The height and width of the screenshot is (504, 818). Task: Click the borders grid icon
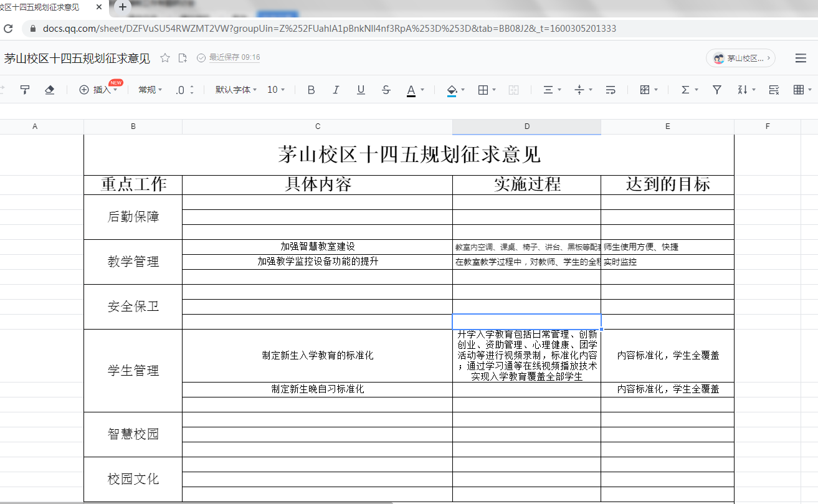pos(482,90)
